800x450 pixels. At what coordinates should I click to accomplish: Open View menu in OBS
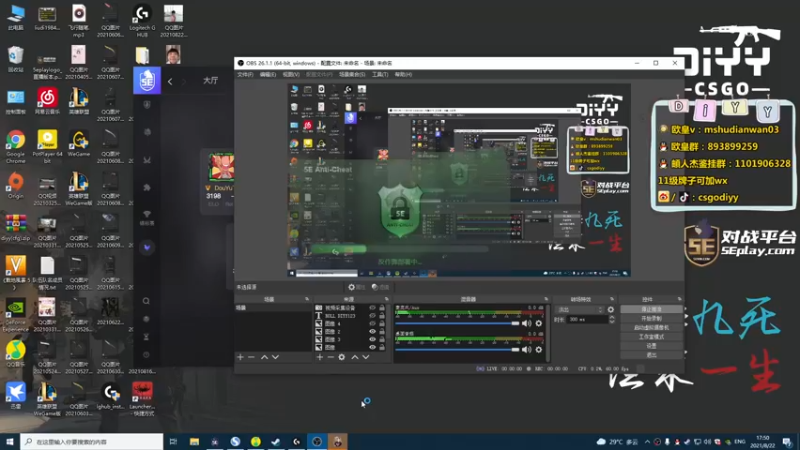(x=291, y=74)
